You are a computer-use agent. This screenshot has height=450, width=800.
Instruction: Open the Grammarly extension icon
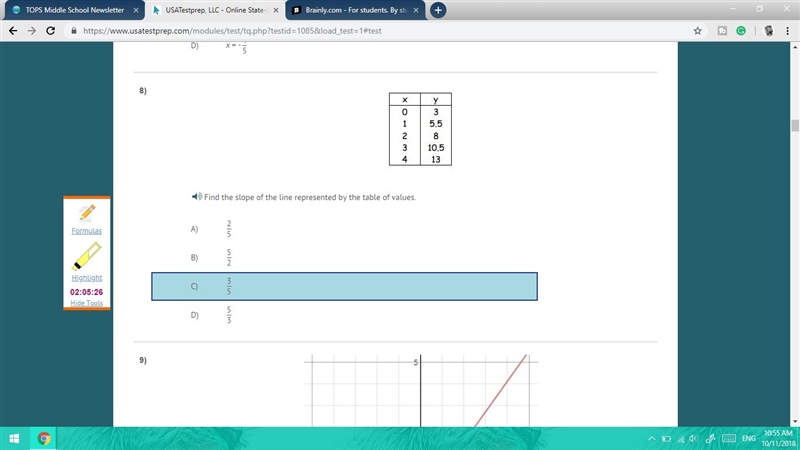741,31
